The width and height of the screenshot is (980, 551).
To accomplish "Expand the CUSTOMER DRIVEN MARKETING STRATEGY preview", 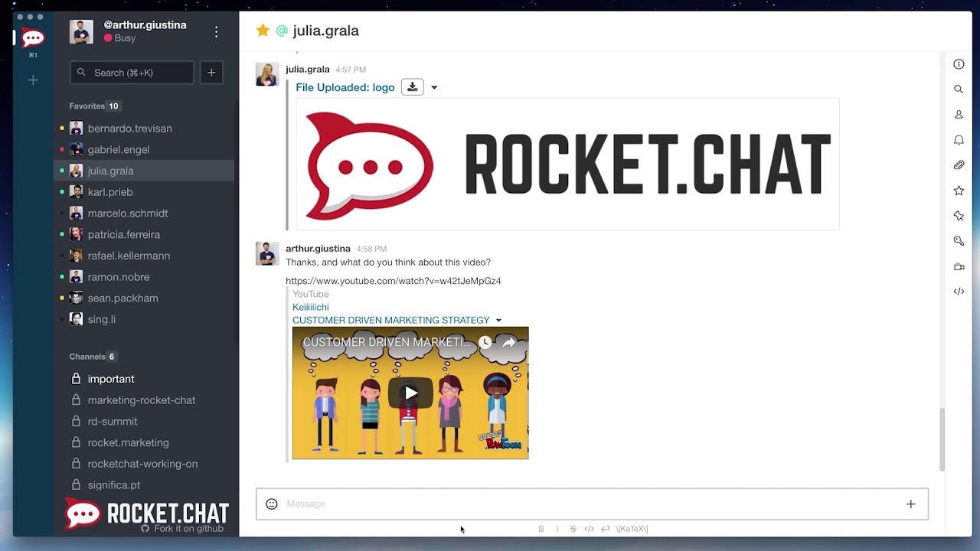I will (x=498, y=320).
